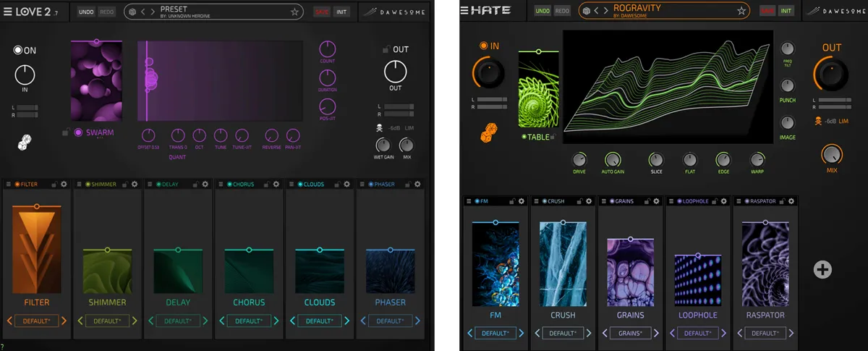The width and height of the screenshot is (868, 351).
Task: Click the lock icon on the FILTER module header
Action: pos(54,185)
